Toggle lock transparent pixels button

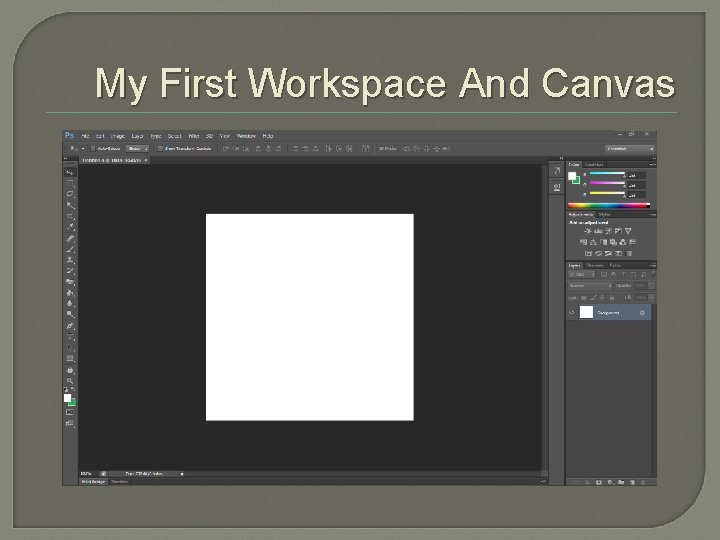pos(584,298)
